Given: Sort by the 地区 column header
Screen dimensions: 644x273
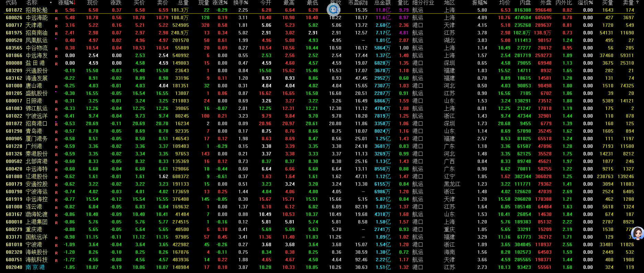Looking at the screenshot, I should (449, 3).
